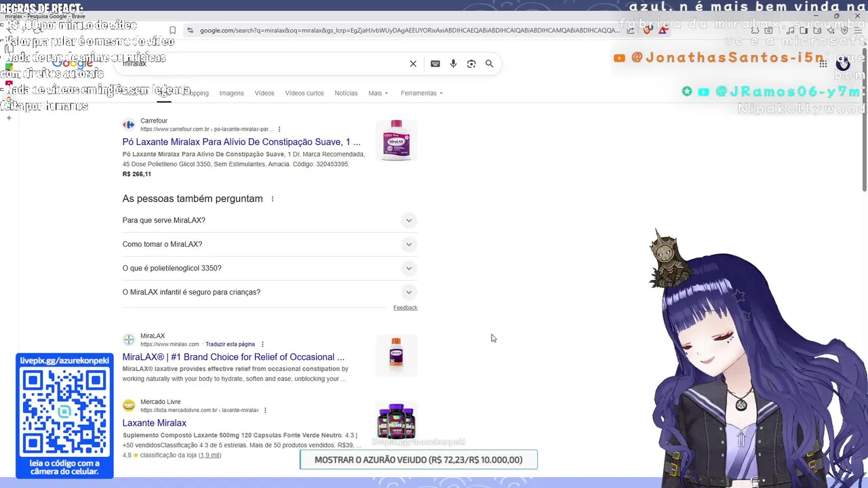Open the 'Ferramentas' dropdown
The image size is (868, 488).
(422, 93)
